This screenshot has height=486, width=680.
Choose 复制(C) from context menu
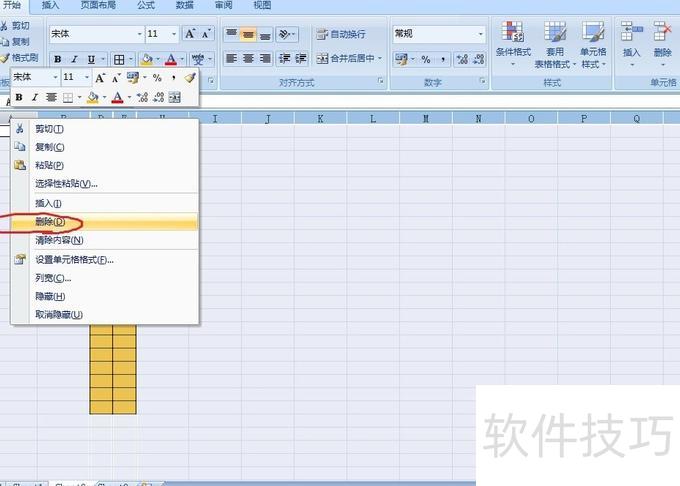pos(105,147)
